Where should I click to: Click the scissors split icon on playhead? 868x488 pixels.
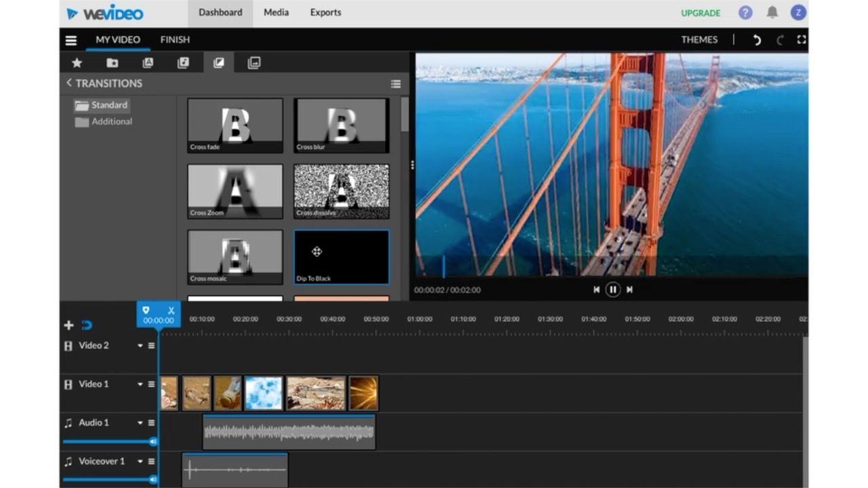[171, 310]
